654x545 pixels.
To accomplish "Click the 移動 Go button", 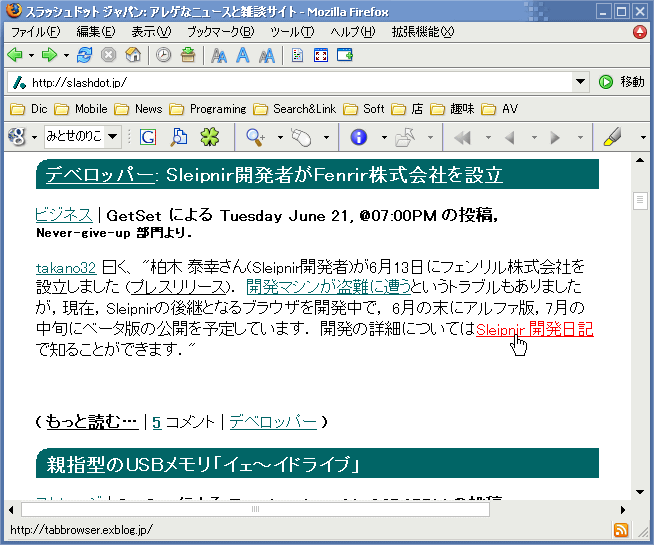I will coord(621,82).
